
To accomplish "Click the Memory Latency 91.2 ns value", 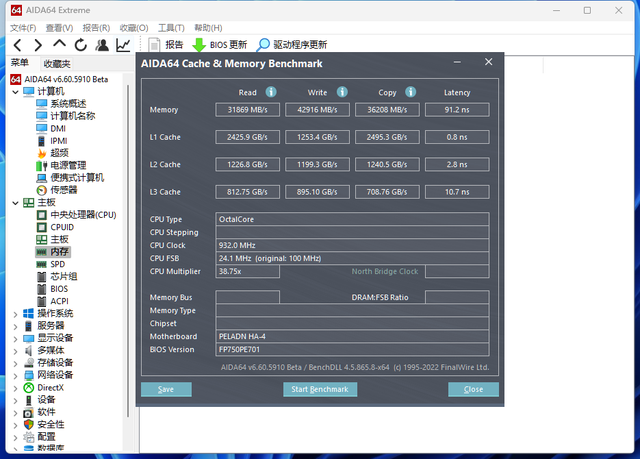I will [457, 110].
